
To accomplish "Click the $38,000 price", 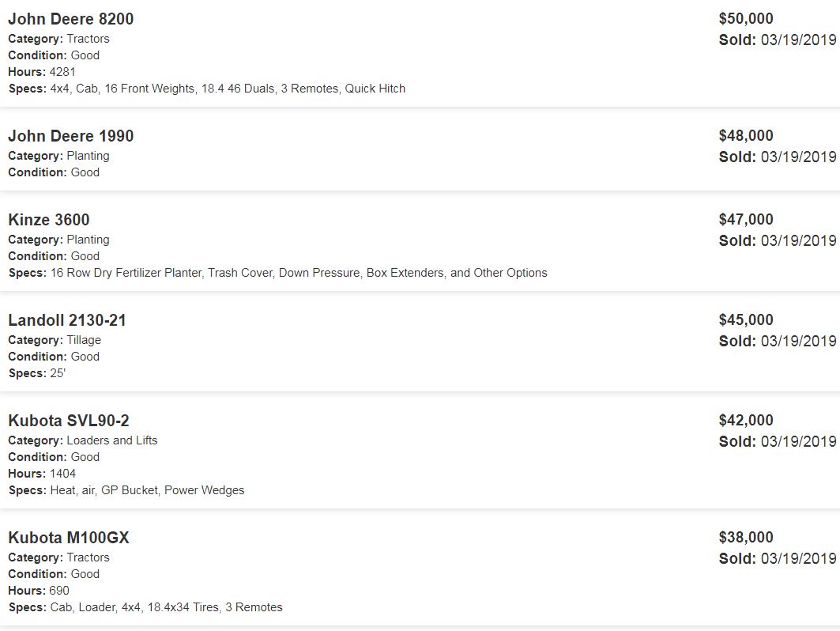I will (746, 538).
